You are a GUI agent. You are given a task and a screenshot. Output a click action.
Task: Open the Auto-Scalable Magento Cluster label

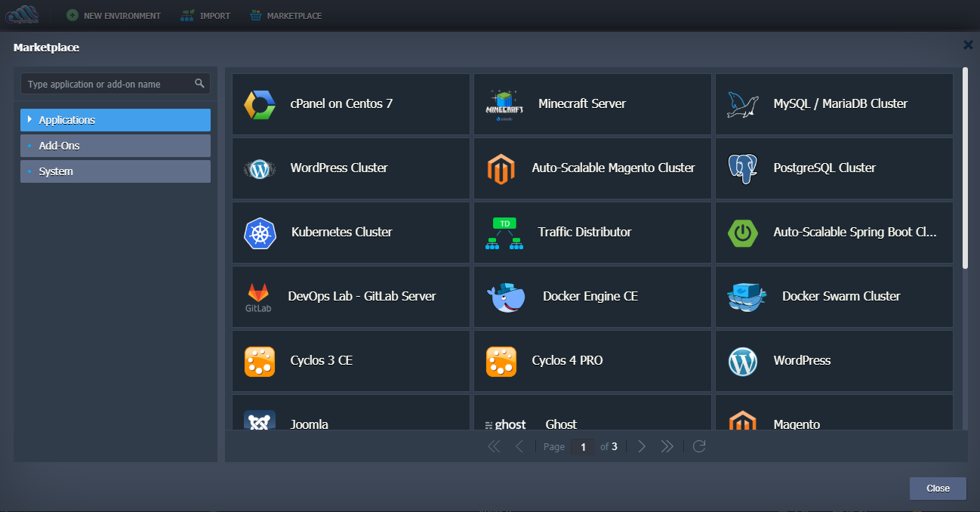613,168
